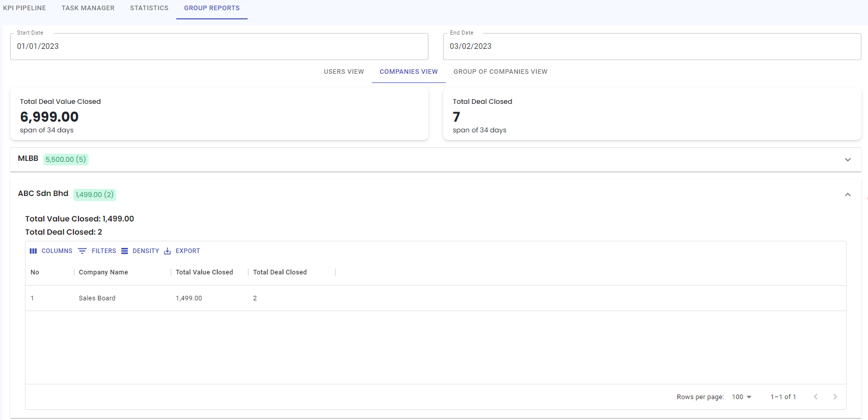868x420 pixels.
Task: Sort by Total Value Closed column
Action: point(204,272)
